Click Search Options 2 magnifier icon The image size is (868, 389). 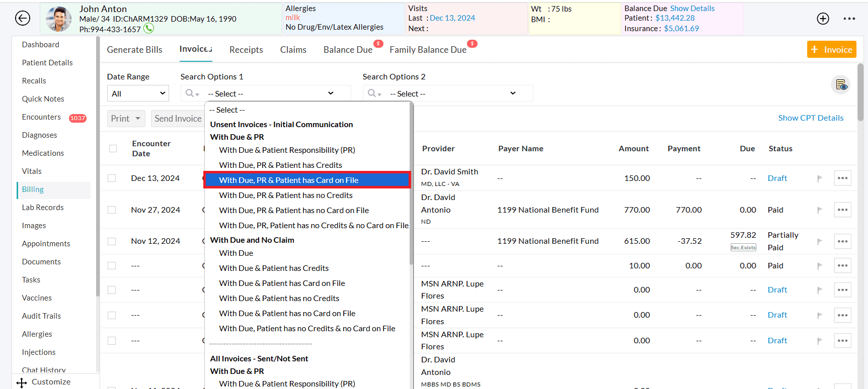pyautogui.click(x=372, y=93)
